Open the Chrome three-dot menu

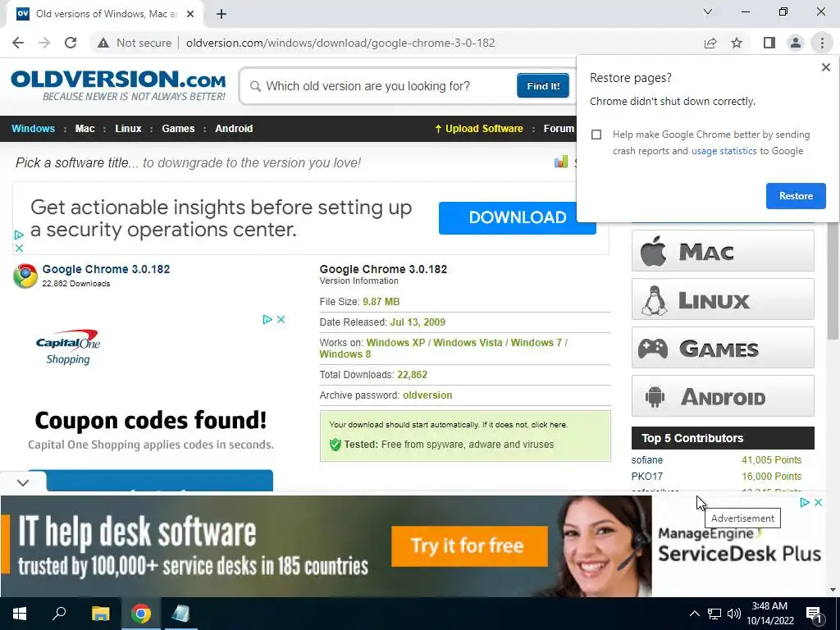(x=822, y=43)
